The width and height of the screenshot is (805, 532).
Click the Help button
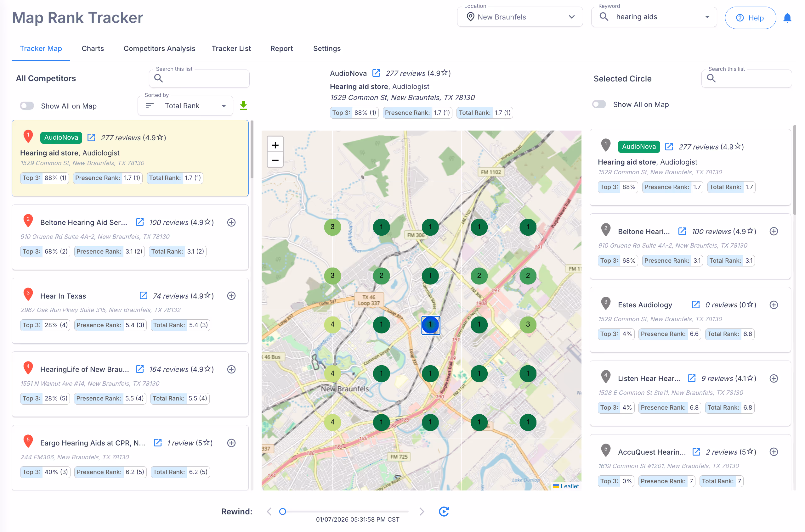[x=750, y=18]
